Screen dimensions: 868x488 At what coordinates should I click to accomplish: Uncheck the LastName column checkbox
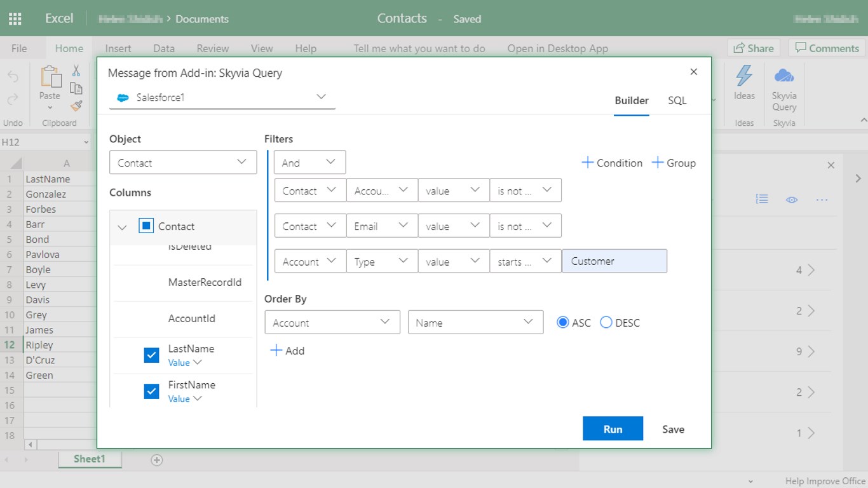click(x=151, y=355)
